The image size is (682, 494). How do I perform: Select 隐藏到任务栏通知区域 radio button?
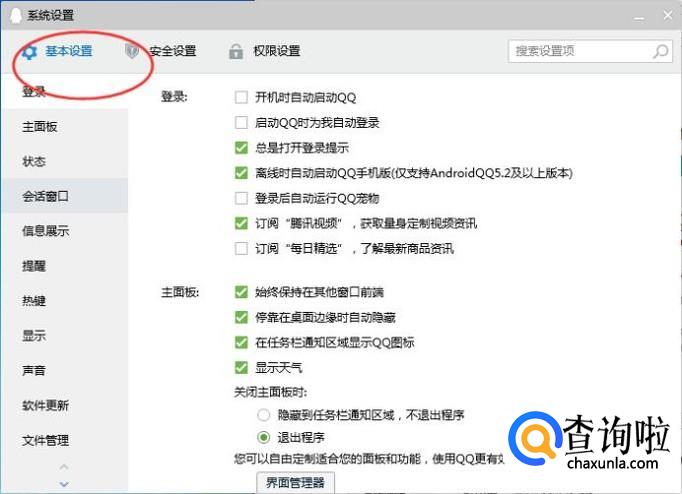coord(264,415)
